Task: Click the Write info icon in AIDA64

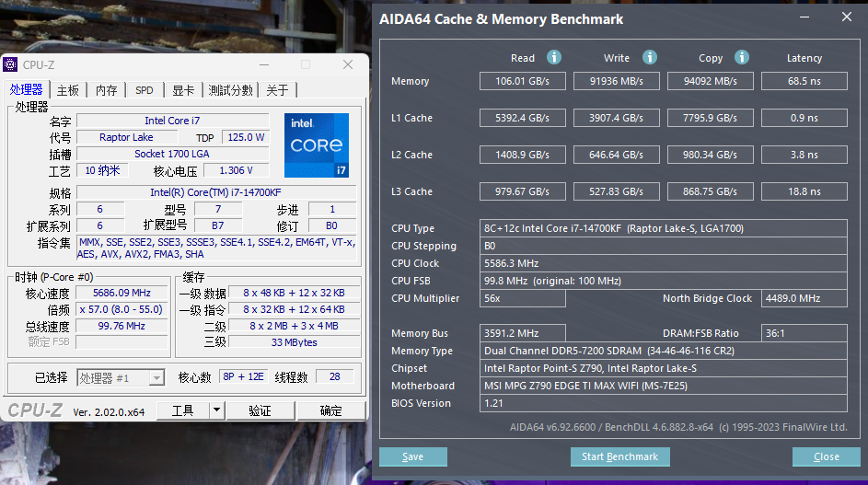Action: point(649,57)
